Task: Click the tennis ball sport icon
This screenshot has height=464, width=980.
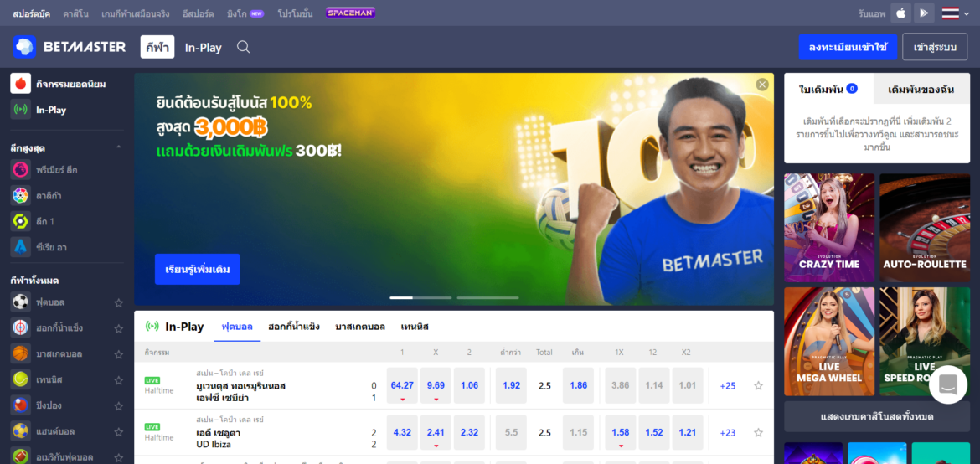Action: 21,379
